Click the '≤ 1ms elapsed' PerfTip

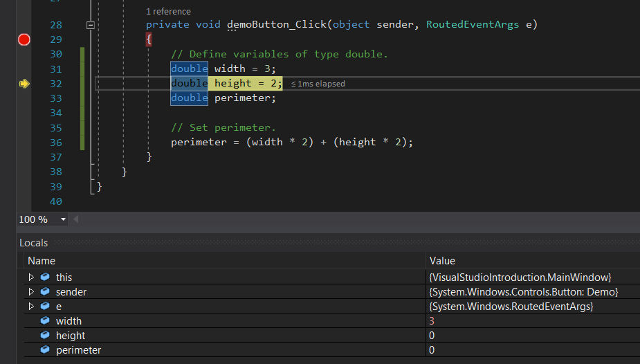[x=318, y=84]
